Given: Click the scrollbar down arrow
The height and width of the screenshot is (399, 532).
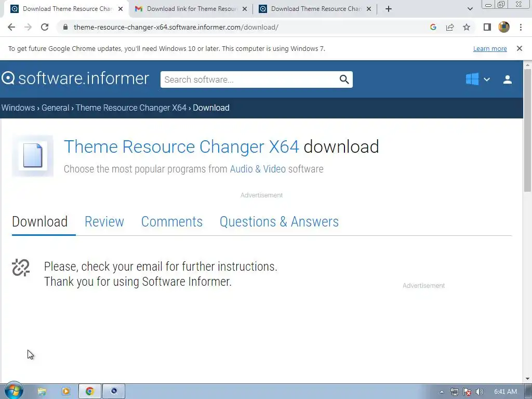Looking at the screenshot, I should [527, 379].
